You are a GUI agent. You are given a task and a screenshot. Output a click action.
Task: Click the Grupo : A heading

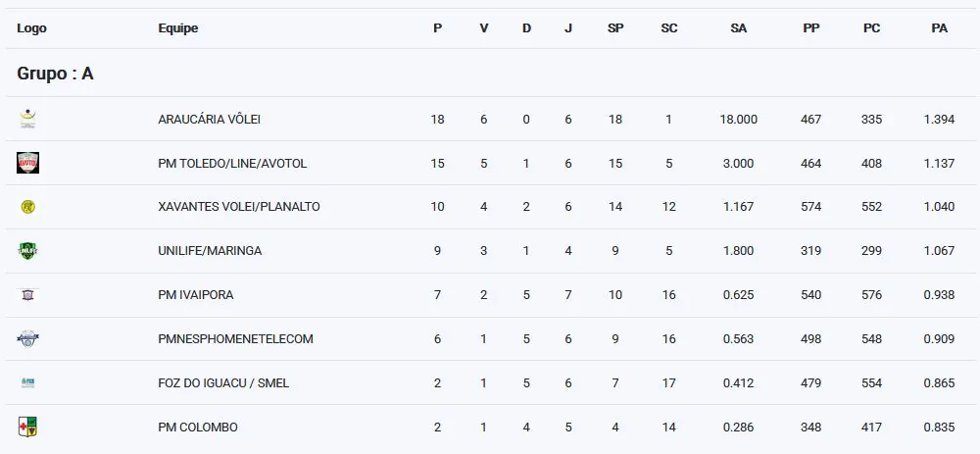click(x=55, y=74)
